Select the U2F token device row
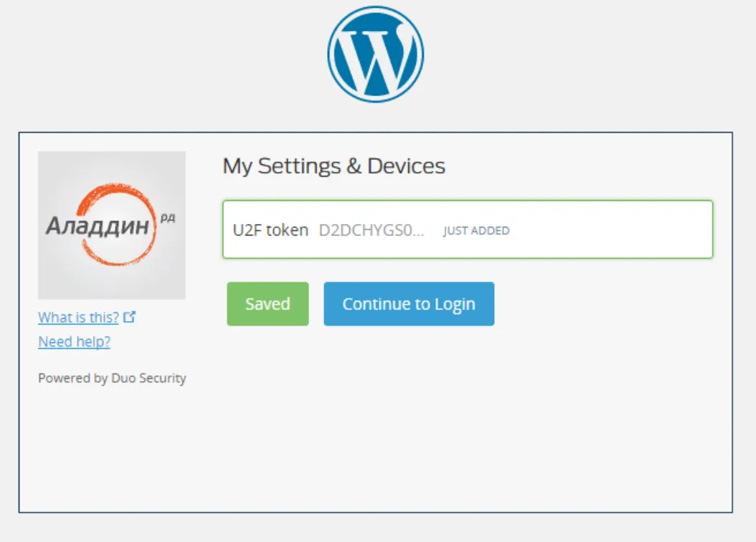 tap(468, 230)
